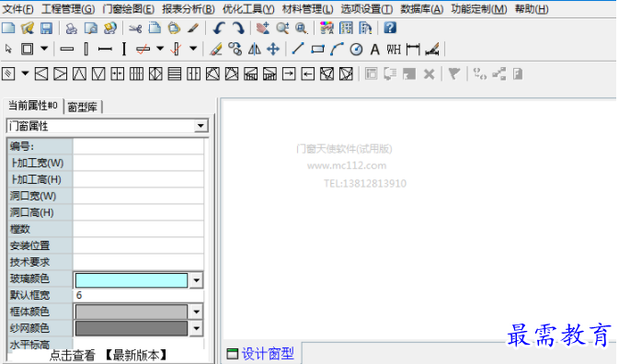619x364 pixels.
Task: Open the 优化工具(Y) menu
Action: (248, 8)
